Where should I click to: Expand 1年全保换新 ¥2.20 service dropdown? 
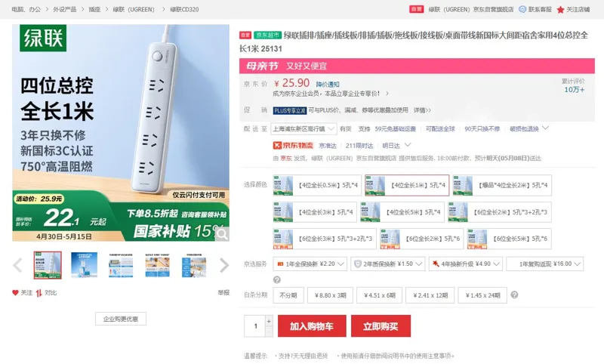[310, 264]
